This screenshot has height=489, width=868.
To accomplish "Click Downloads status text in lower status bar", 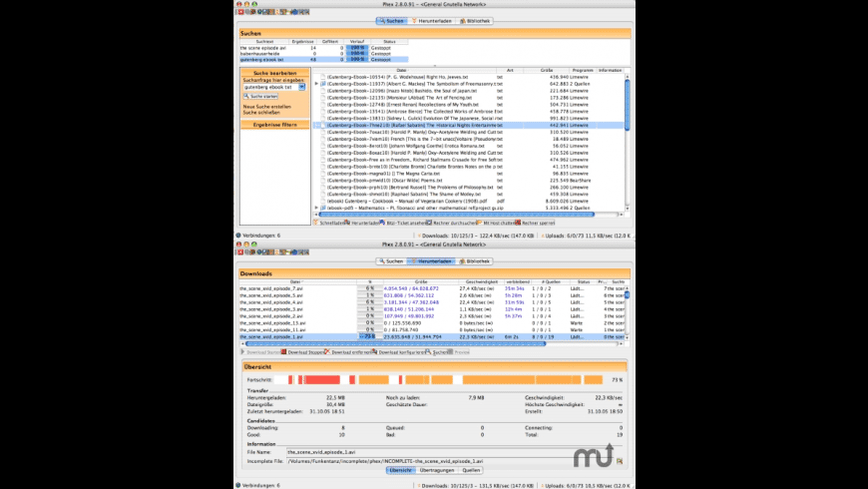I will tap(477, 486).
